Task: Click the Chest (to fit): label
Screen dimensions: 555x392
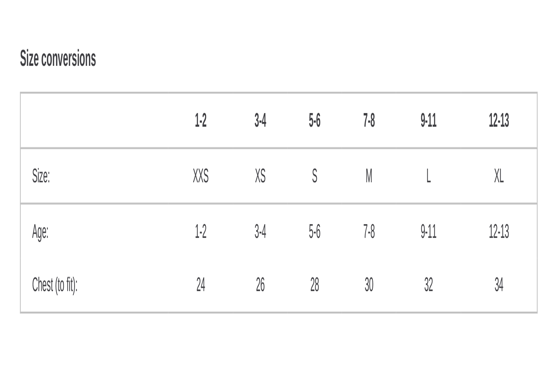Action: (x=55, y=285)
